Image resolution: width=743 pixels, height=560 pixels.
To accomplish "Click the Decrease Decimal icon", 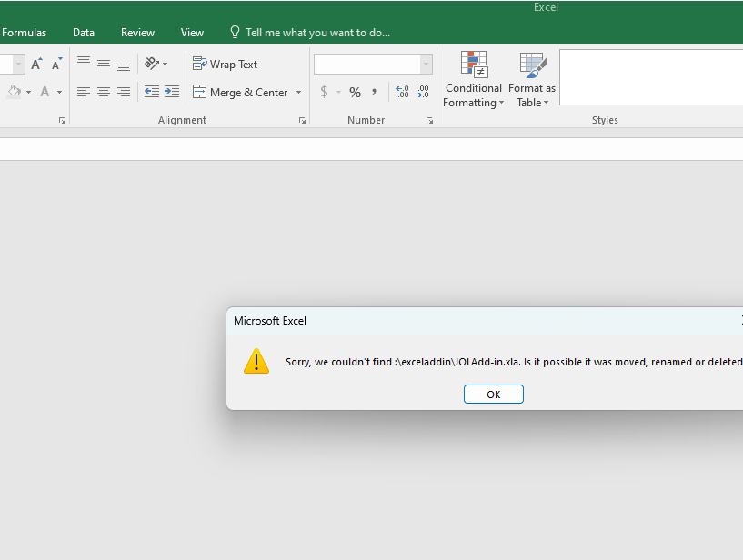I will [422, 92].
